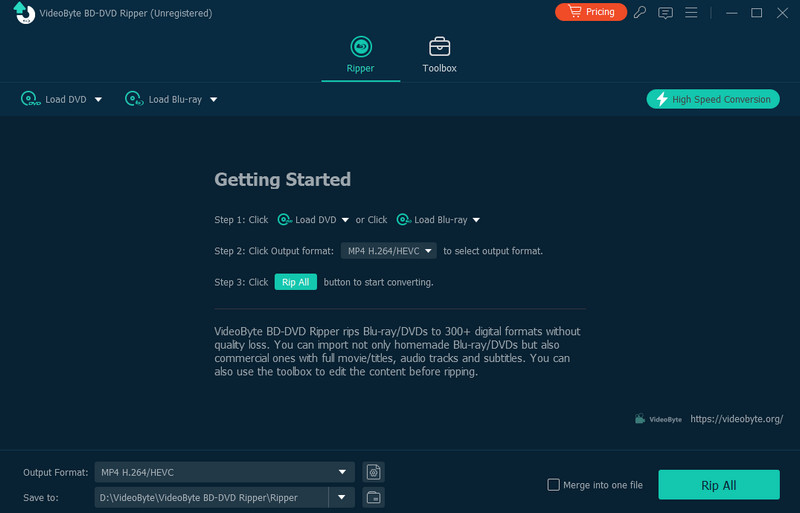This screenshot has height=513, width=800.
Task: Open the Ripper tab
Action: (361, 55)
